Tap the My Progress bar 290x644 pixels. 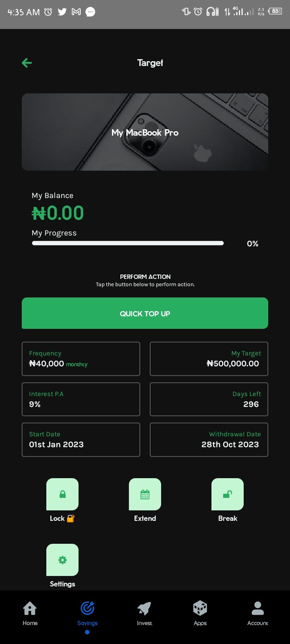128,243
